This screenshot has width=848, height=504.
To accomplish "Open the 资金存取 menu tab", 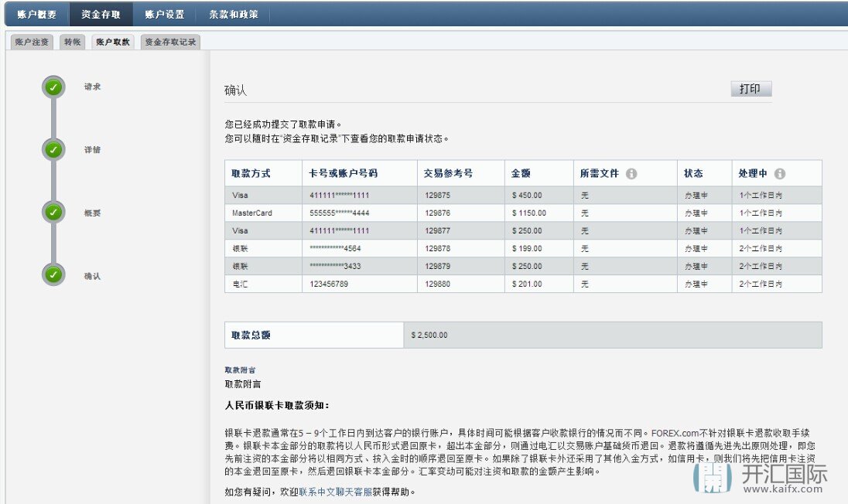I will [x=101, y=14].
